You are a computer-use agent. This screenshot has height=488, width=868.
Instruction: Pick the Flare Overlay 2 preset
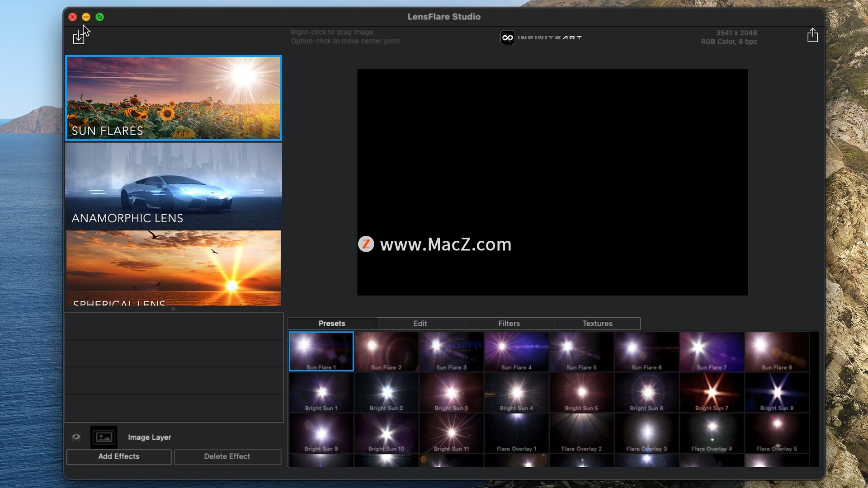(x=582, y=433)
